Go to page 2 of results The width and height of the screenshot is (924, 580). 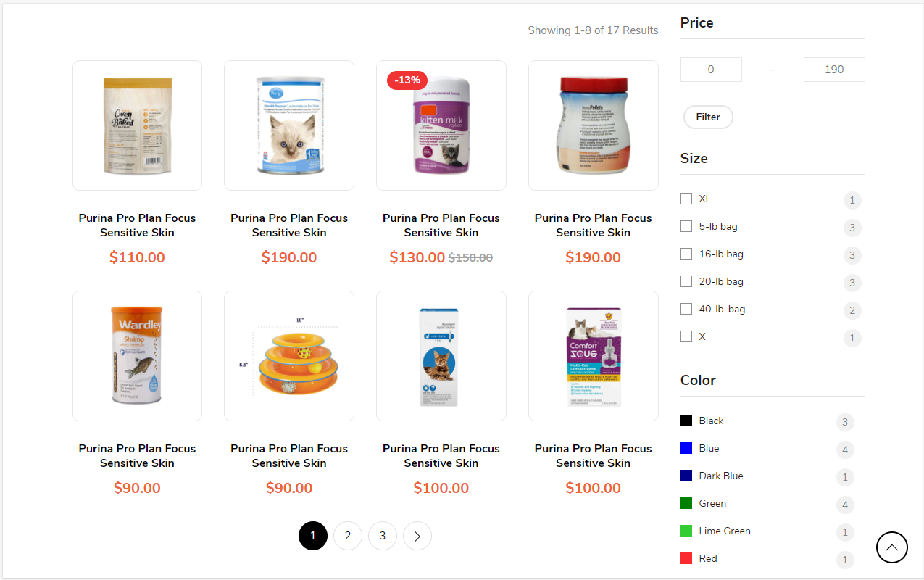[x=348, y=536]
